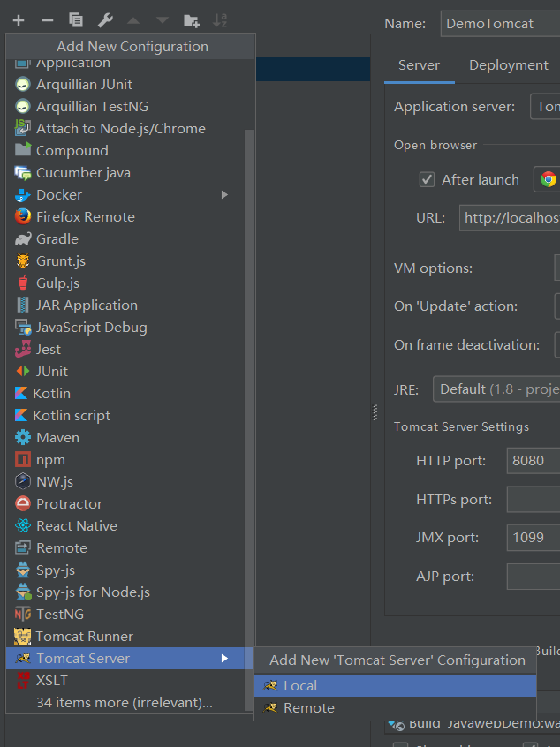
Task: Click the Move Up arrow icon
Action: point(133,20)
